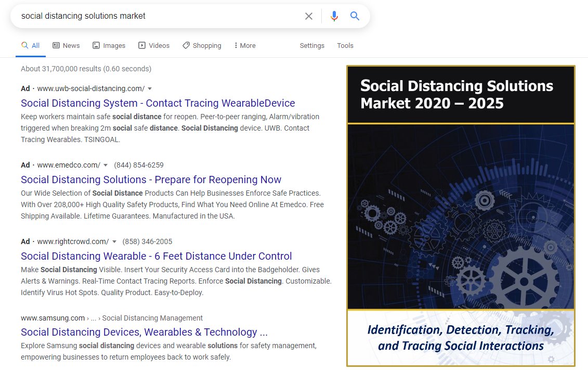The image size is (588, 370).
Task: Expand the uwb-social-distancing.com ad dropdown arrow
Action: click(150, 89)
